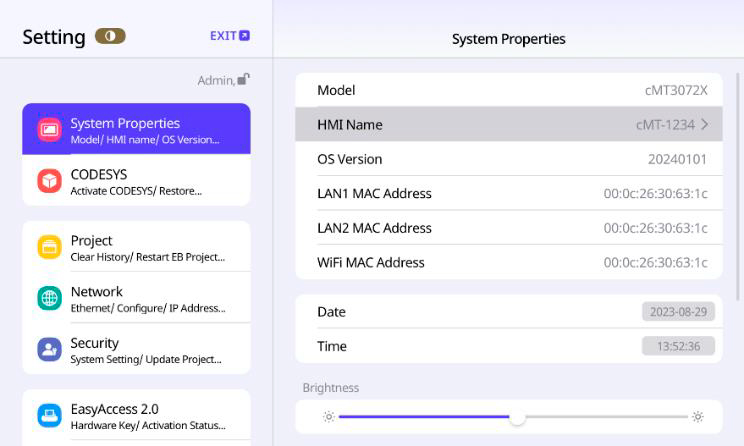Expand the HMI Name chevron arrow
744x446 pixels.
coord(705,124)
